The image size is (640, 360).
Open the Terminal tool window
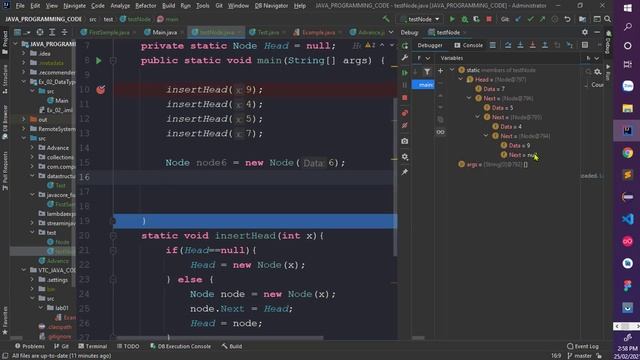click(x=92, y=346)
